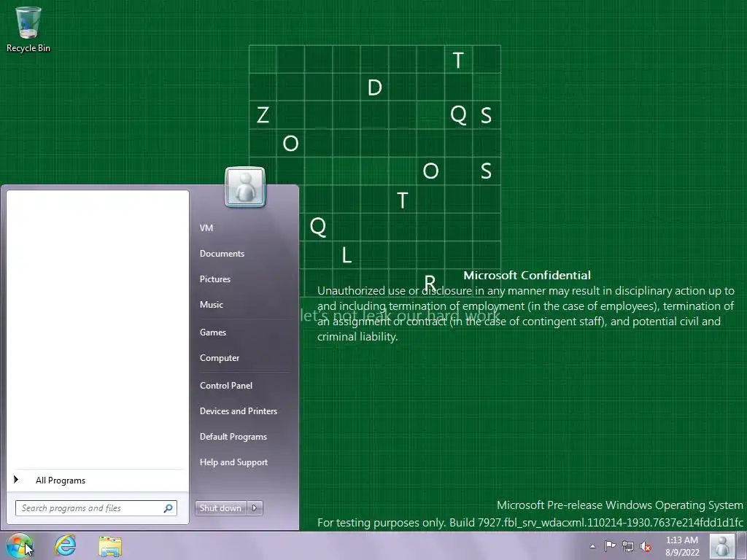Screen dimensions: 747x560
Task: Open Default Programs
Action: click(x=233, y=437)
